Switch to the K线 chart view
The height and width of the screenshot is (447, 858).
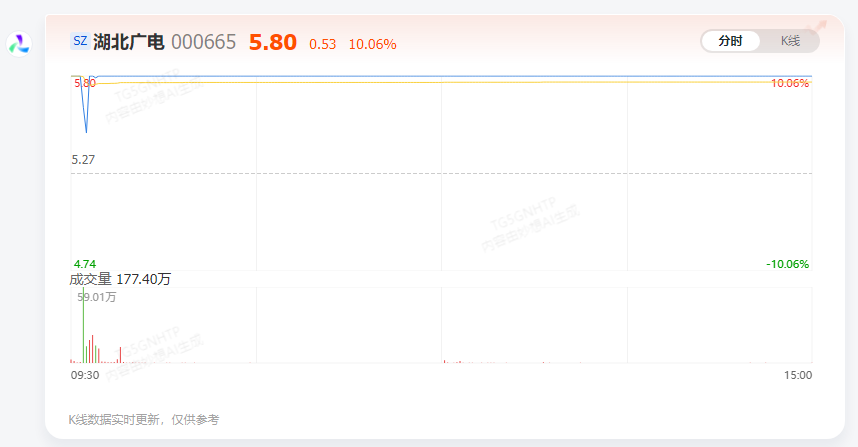pyautogui.click(x=790, y=41)
